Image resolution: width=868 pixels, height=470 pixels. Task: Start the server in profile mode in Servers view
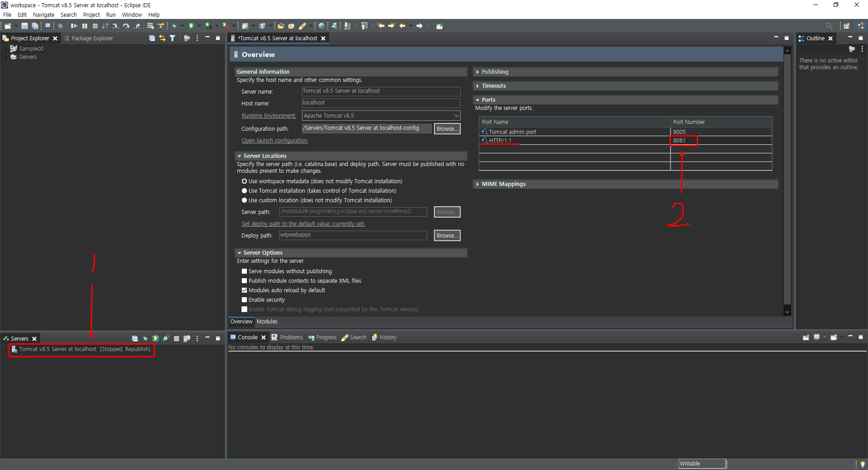point(166,338)
